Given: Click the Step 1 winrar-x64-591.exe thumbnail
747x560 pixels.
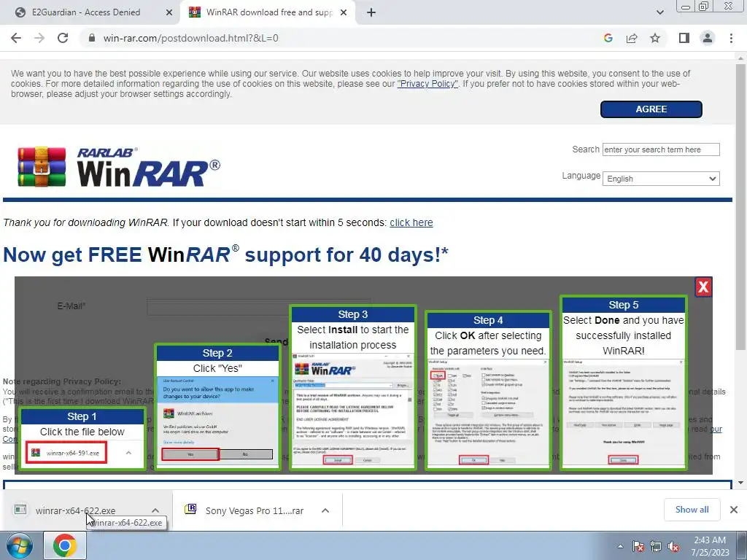Looking at the screenshot, I should click(66, 452).
